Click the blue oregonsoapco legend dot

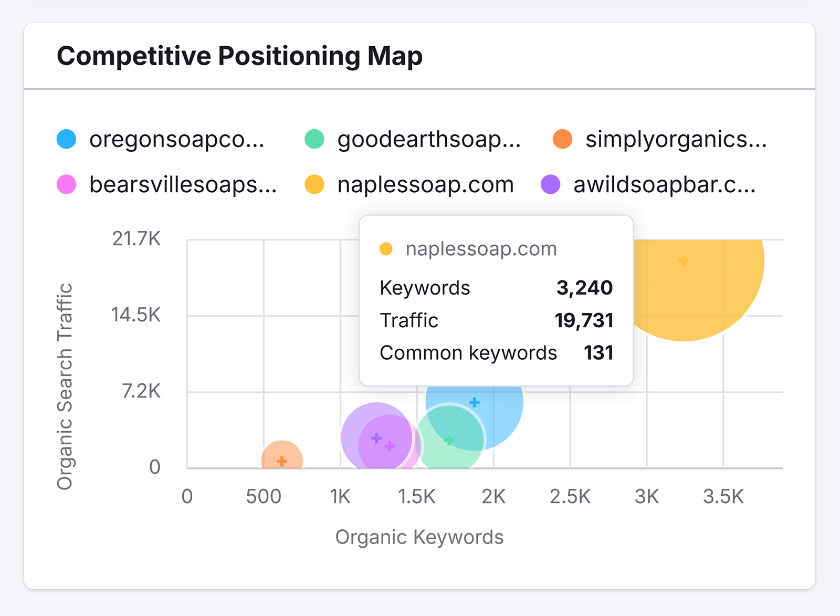pyautogui.click(x=67, y=139)
